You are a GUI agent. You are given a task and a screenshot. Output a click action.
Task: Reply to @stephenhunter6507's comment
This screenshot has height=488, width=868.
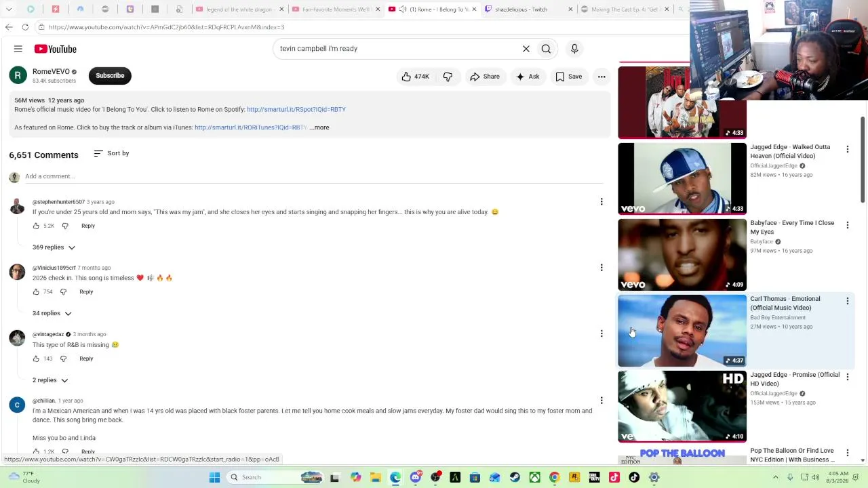(x=88, y=226)
